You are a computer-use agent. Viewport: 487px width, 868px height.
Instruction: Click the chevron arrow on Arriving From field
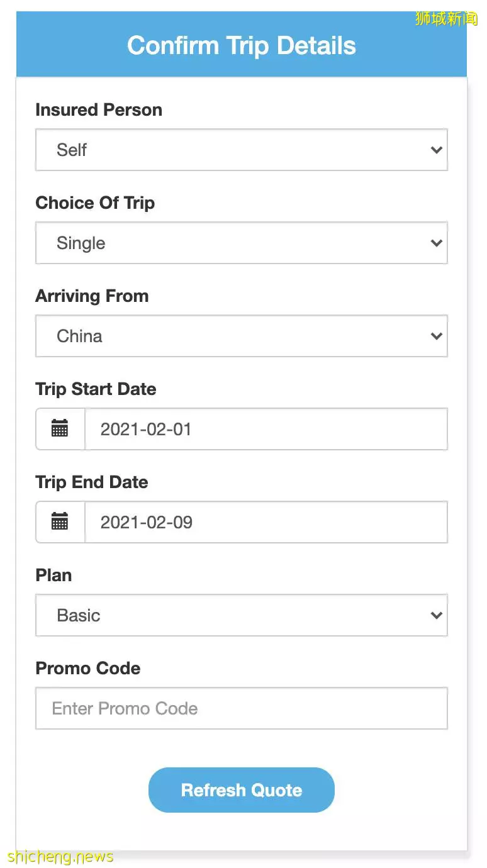[x=436, y=337]
